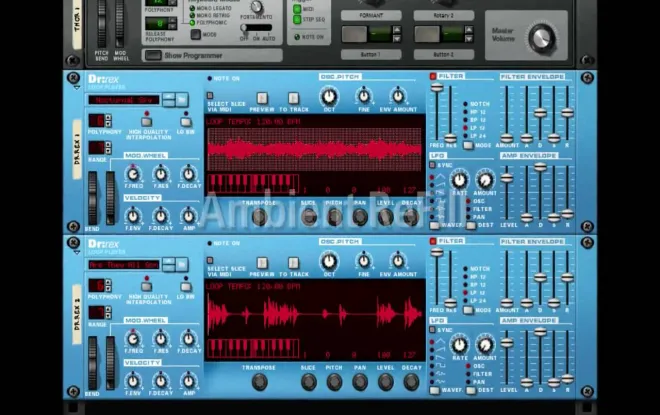Toggle Select Slice Via MIDI on Dr.REX 1

pyautogui.click(x=210, y=96)
